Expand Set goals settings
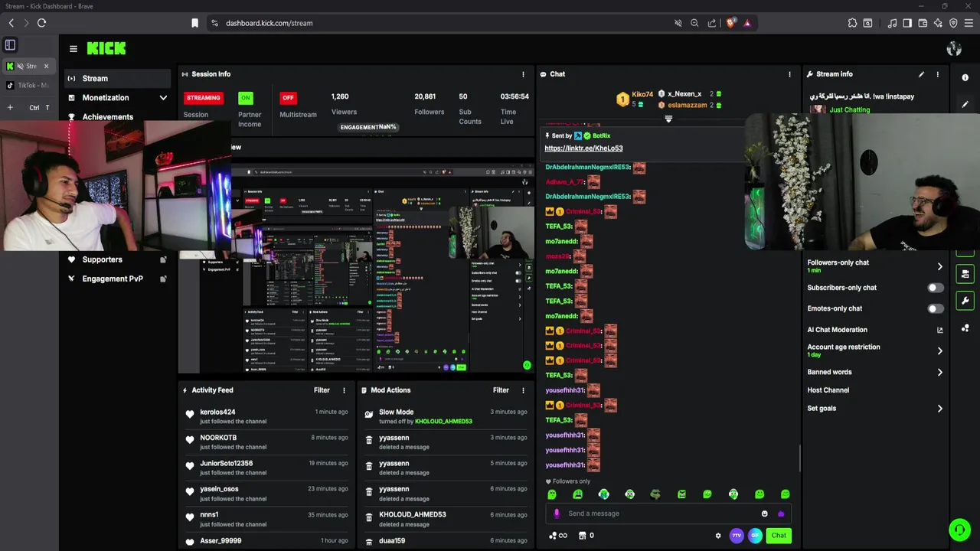 coord(940,409)
